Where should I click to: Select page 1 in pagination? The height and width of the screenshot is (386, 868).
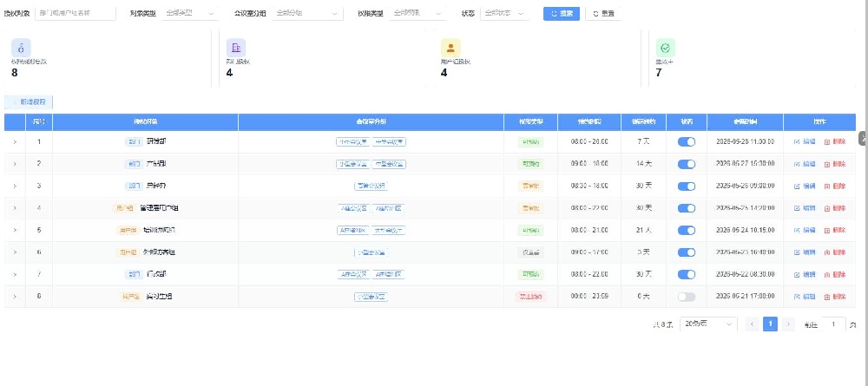pyautogui.click(x=770, y=324)
